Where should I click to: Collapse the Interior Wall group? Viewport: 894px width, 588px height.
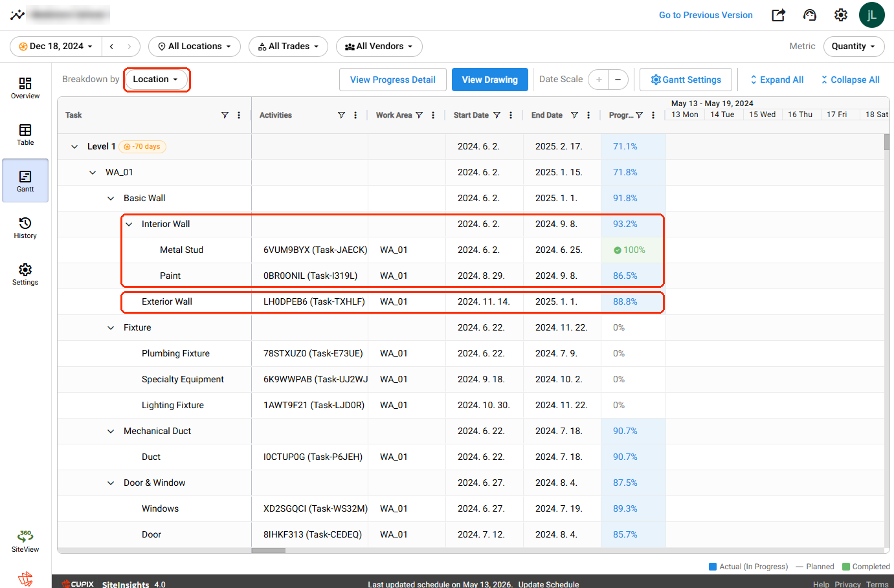pyautogui.click(x=129, y=224)
